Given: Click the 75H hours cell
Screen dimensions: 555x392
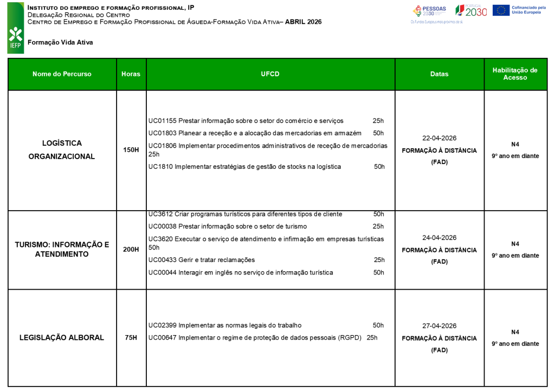Looking at the screenshot, I should click(x=131, y=338).
